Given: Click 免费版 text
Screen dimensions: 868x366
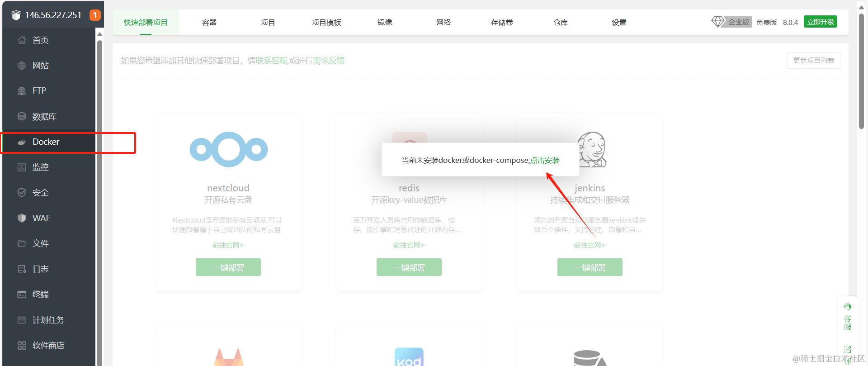Looking at the screenshot, I should 766,22.
